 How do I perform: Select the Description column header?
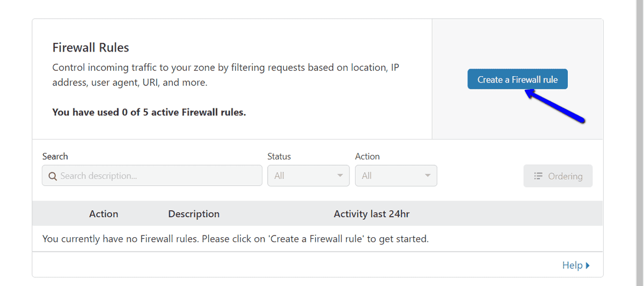coord(194,214)
